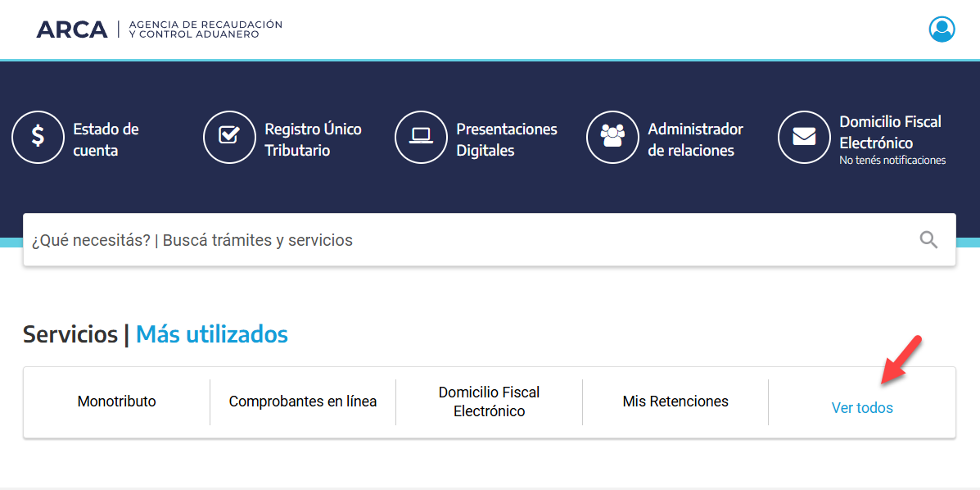Screen dimensions: 980x490
Task: Click the ARCA logo in the header
Action: tap(72, 29)
